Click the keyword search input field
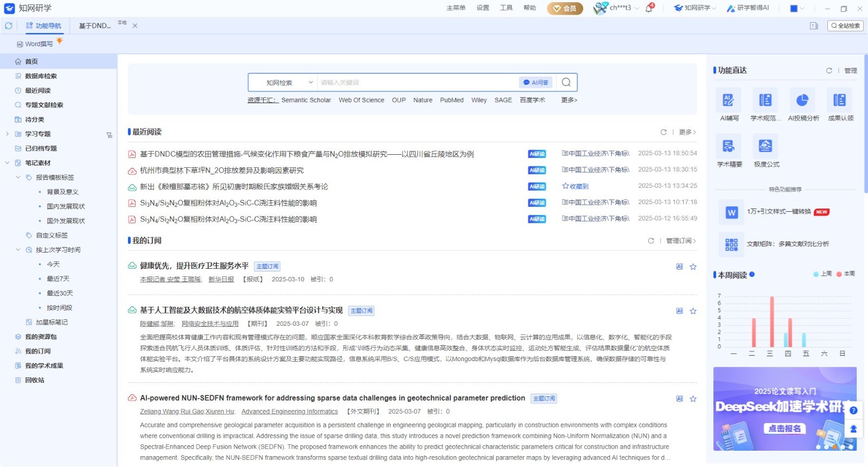 click(x=418, y=83)
